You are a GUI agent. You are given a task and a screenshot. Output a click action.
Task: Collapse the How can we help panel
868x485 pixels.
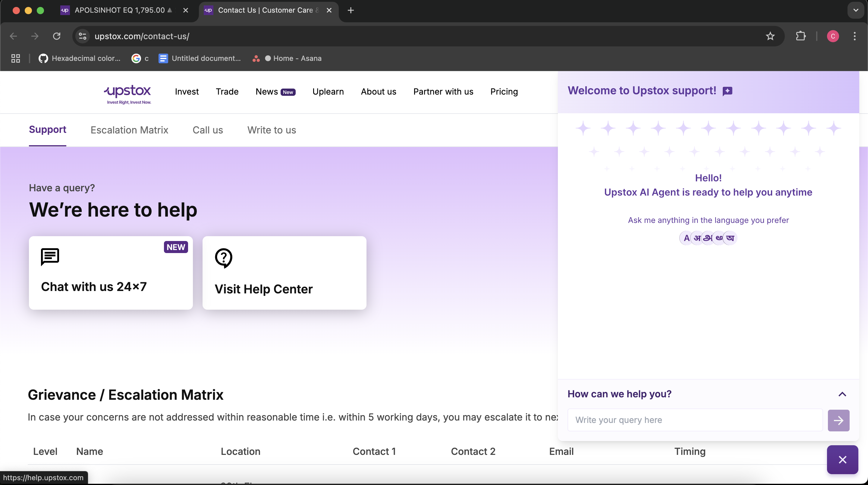tap(842, 394)
